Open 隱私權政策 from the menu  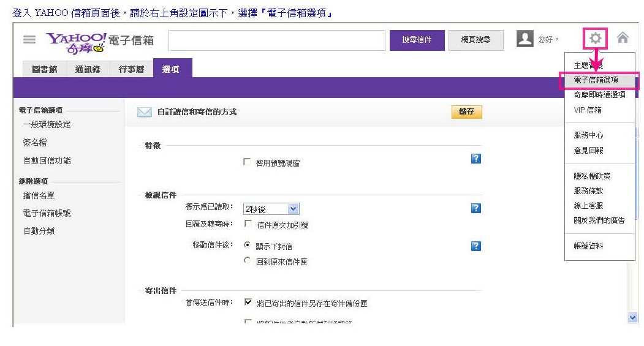(x=592, y=176)
